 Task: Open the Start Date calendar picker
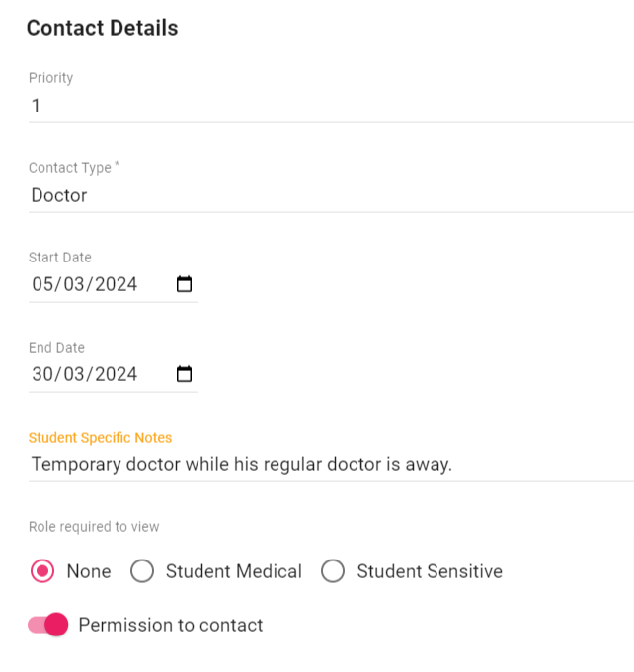tap(184, 285)
